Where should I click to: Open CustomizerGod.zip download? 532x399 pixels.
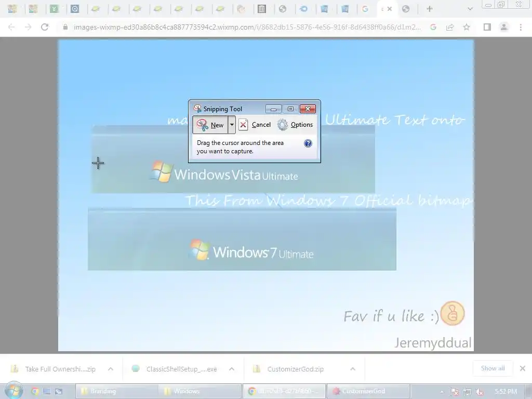pos(288,369)
